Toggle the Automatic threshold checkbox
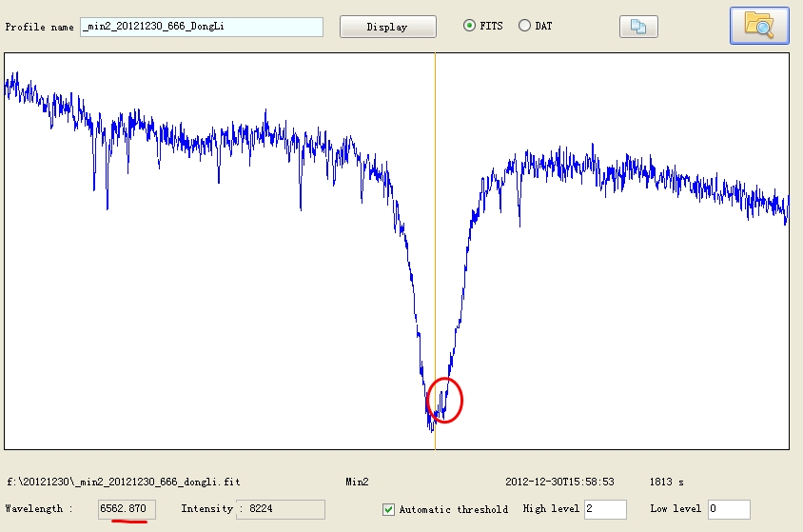Screen dimensions: 803x532 (x=388, y=509)
